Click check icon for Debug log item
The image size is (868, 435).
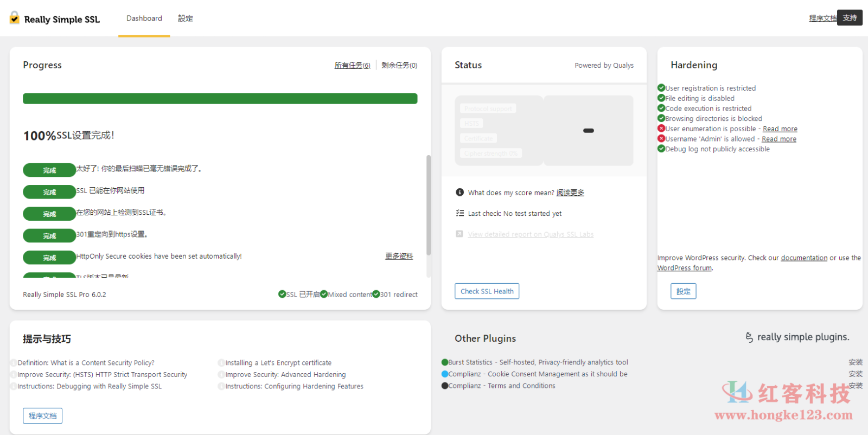(x=661, y=148)
